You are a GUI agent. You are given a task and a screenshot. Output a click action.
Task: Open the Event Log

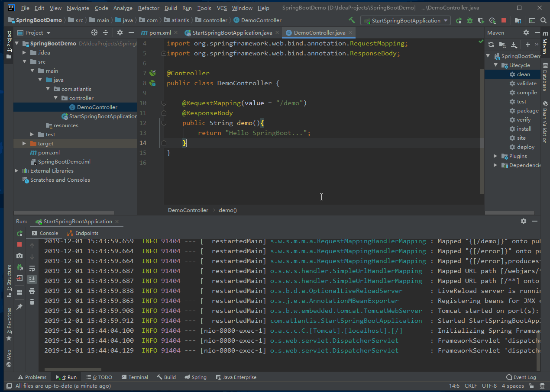point(521,377)
